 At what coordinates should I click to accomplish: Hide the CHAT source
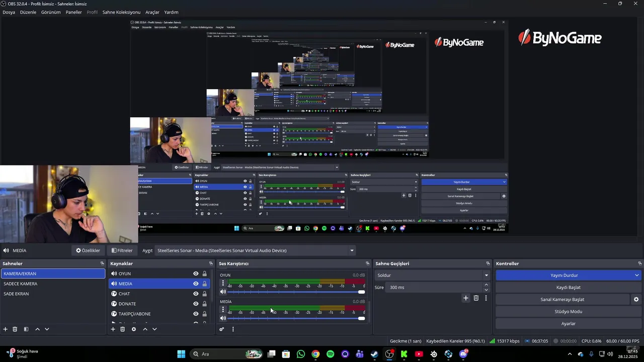click(196, 294)
